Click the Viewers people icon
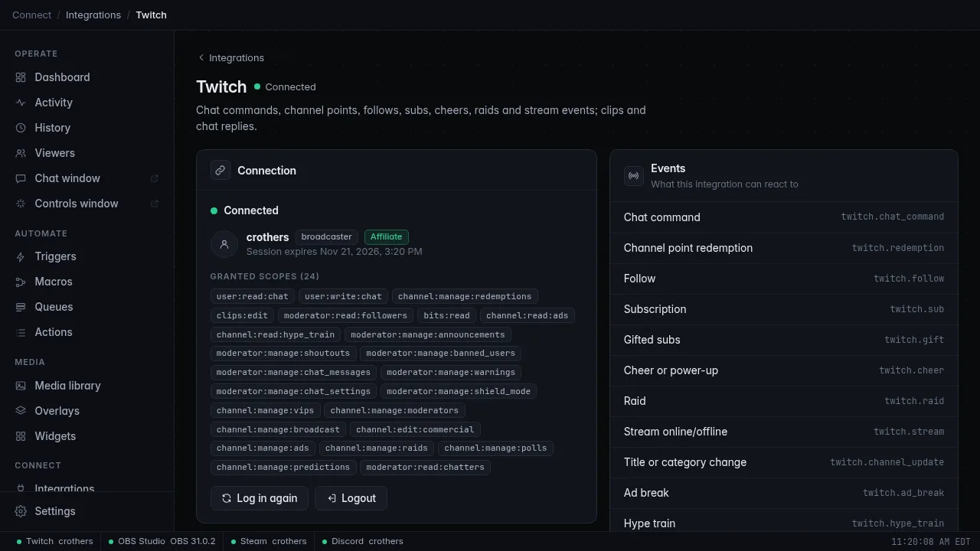 click(x=21, y=153)
